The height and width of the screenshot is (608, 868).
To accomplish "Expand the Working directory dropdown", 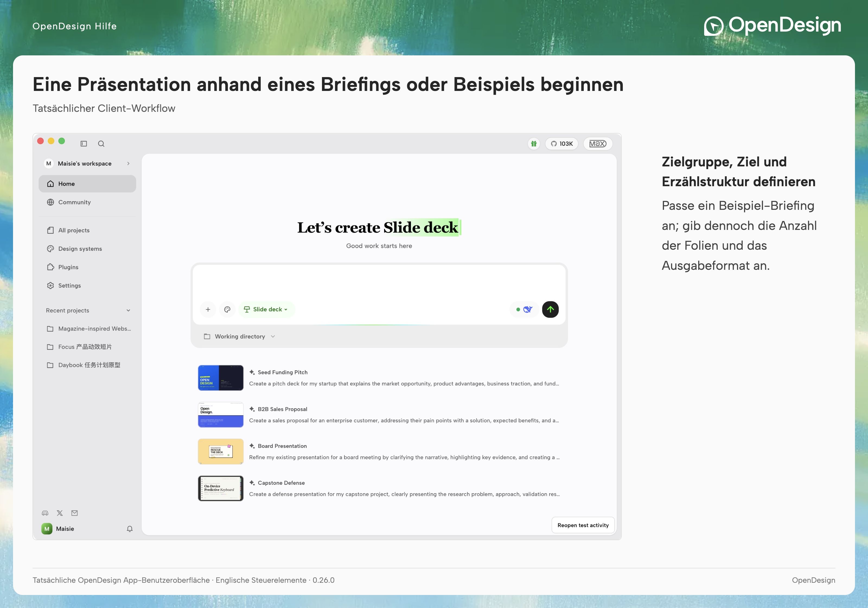I will click(239, 337).
